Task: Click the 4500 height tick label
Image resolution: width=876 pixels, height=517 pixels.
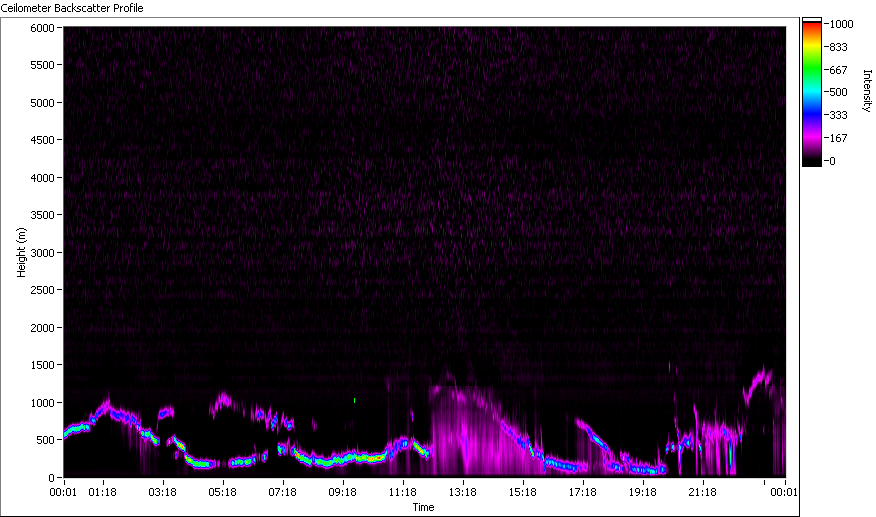Action: coord(42,140)
